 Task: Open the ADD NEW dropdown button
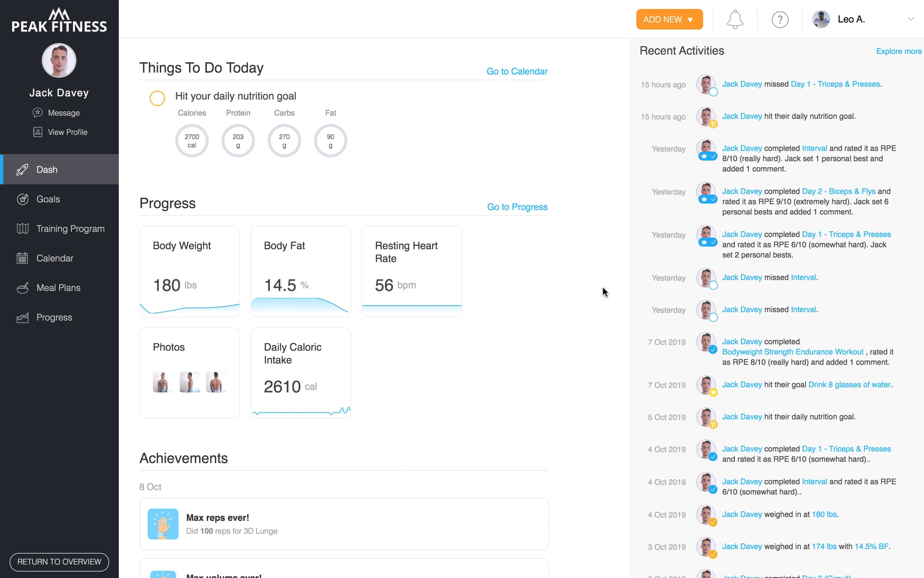point(669,19)
